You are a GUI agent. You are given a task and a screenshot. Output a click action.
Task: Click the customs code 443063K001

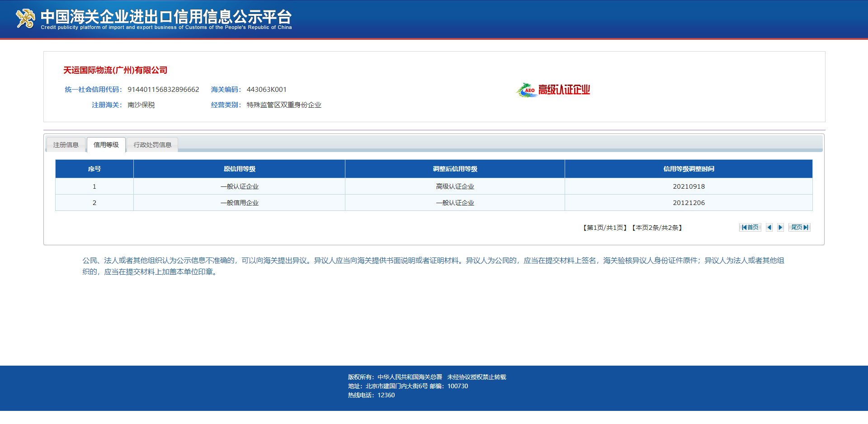pyautogui.click(x=266, y=90)
